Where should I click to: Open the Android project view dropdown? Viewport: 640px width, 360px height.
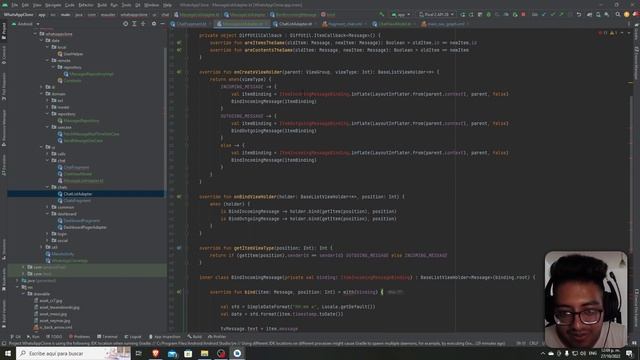tap(26, 24)
